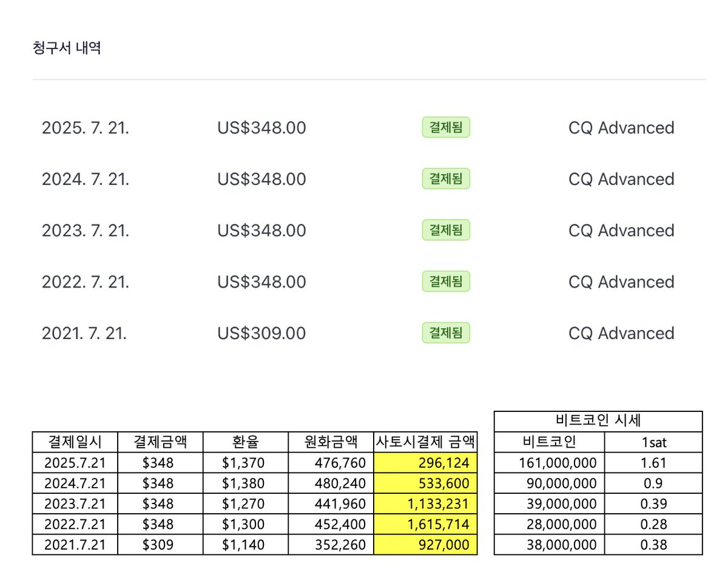The image size is (728, 586).
Task: Click the 결제됨 badge for 2024. 7. 21.
Action: [446, 179]
